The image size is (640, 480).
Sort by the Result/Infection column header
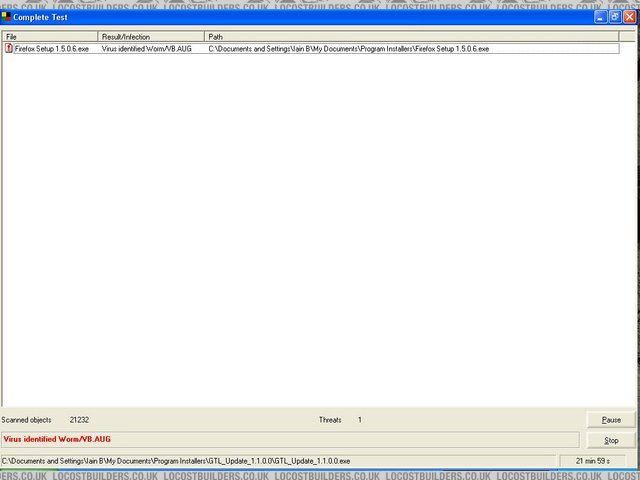(151, 37)
